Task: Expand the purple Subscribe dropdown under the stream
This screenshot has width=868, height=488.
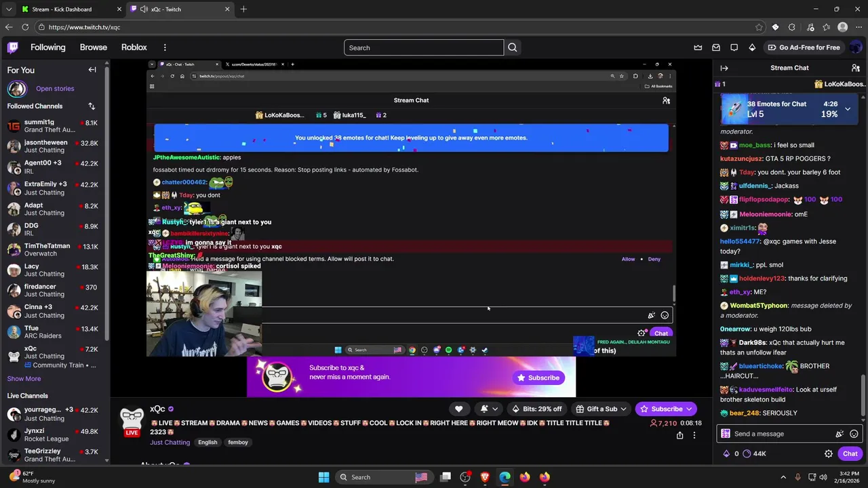Action: point(689,409)
